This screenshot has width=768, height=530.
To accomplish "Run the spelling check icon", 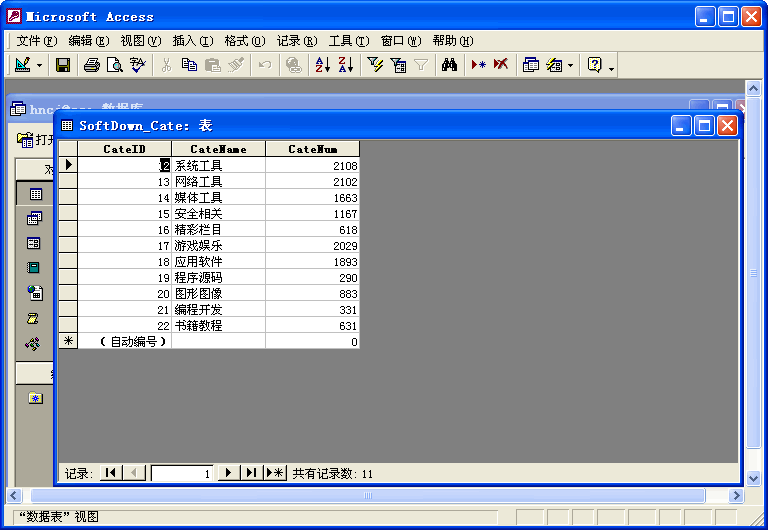I will point(138,65).
